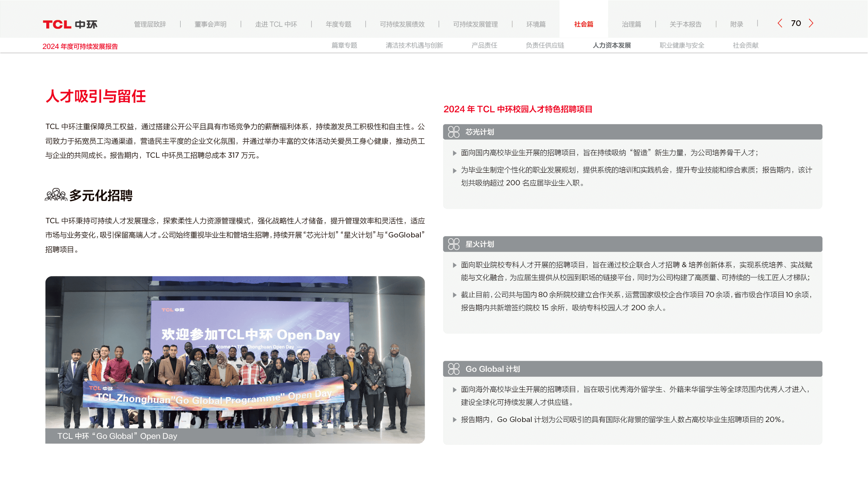Click the page number 70

tap(796, 23)
